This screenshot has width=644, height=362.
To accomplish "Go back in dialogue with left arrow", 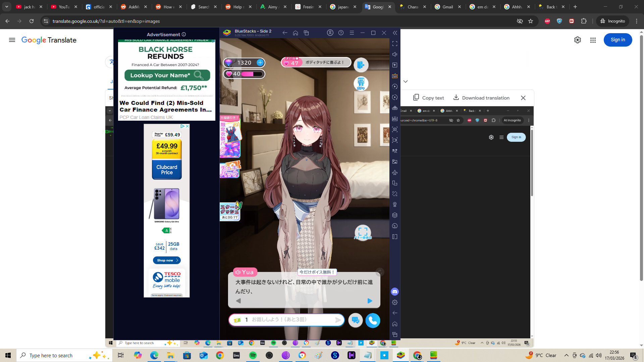I will (238, 301).
